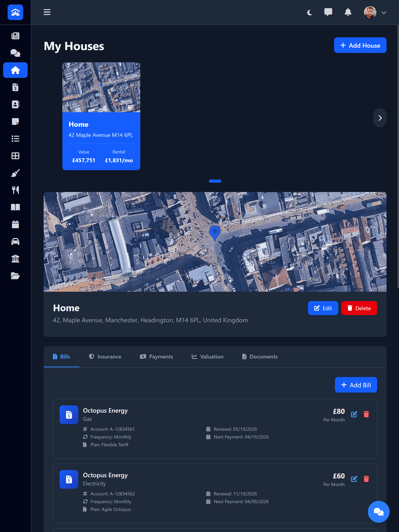Open the bank sidebar icon
Screen dimensions: 399x532
point(15,258)
